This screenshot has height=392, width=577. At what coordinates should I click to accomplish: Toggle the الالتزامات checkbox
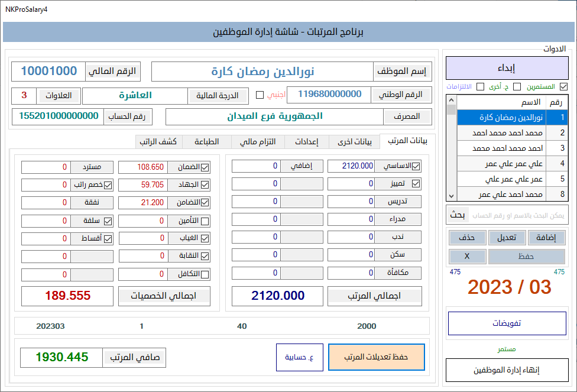coord(480,86)
